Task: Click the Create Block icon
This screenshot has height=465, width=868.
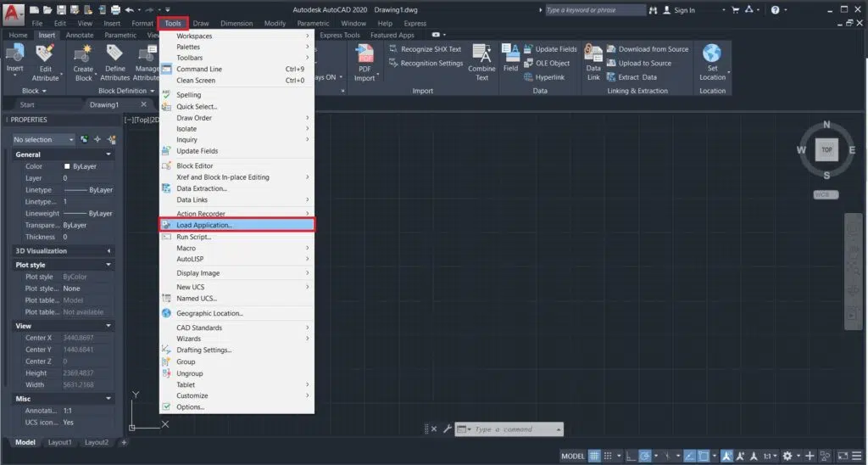Action: click(x=83, y=54)
